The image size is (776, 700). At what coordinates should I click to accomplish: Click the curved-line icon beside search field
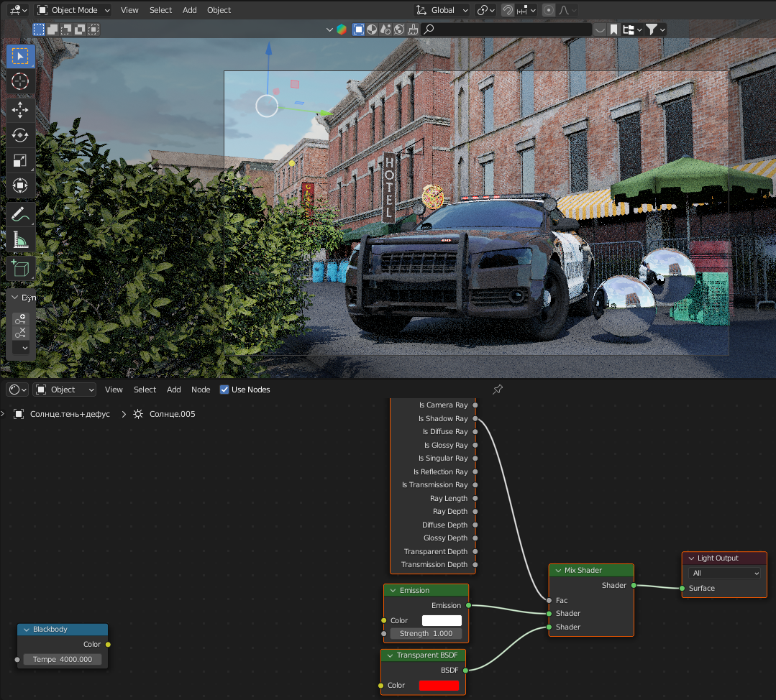[600, 29]
